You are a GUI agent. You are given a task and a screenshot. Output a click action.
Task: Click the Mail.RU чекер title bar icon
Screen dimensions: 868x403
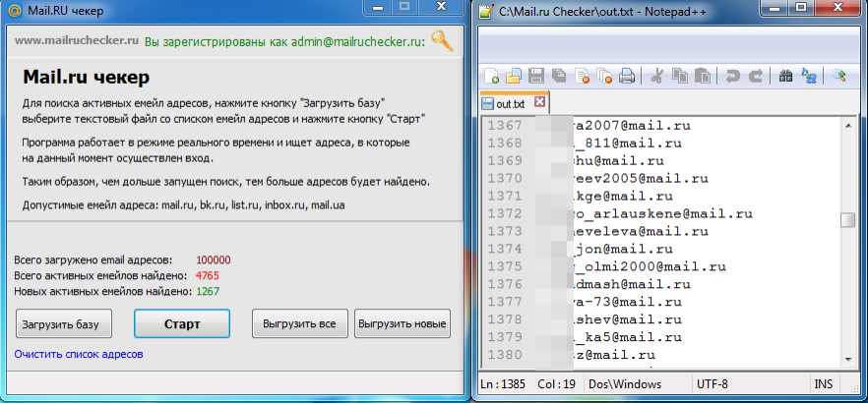point(16,10)
